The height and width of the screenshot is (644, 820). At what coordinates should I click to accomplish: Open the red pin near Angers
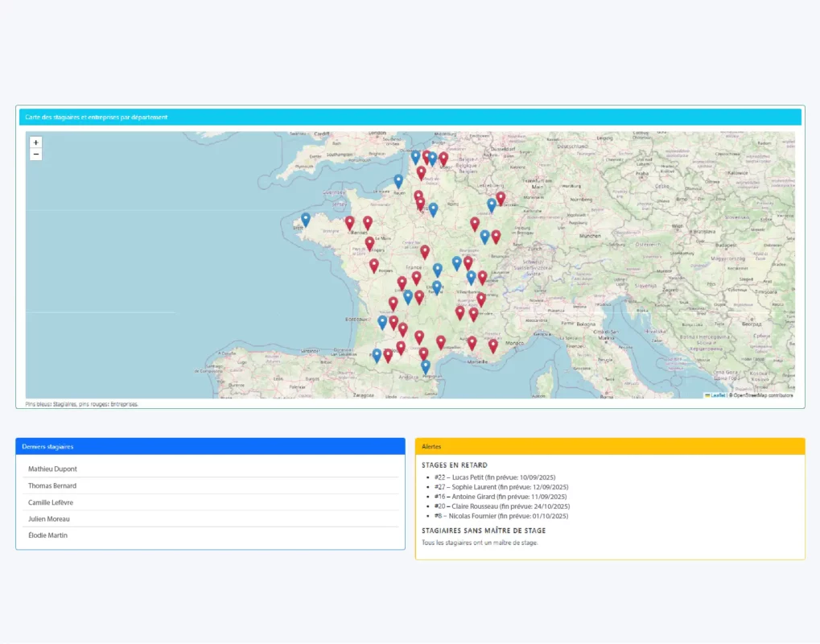click(369, 242)
